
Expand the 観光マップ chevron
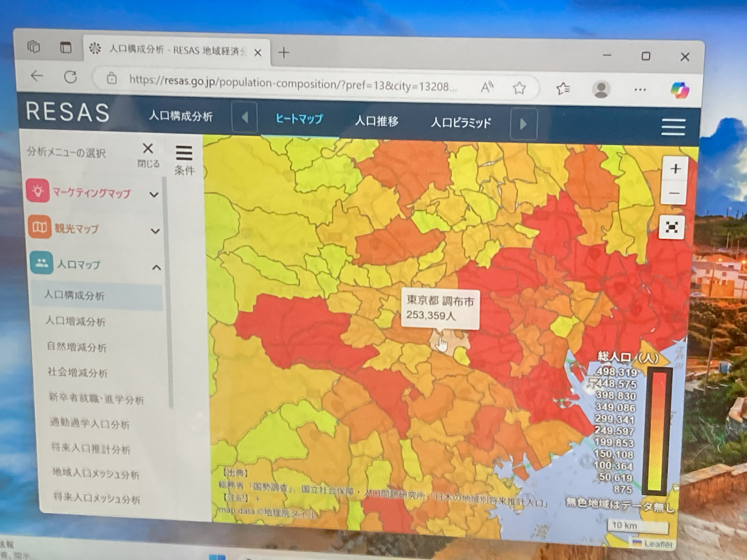(155, 231)
